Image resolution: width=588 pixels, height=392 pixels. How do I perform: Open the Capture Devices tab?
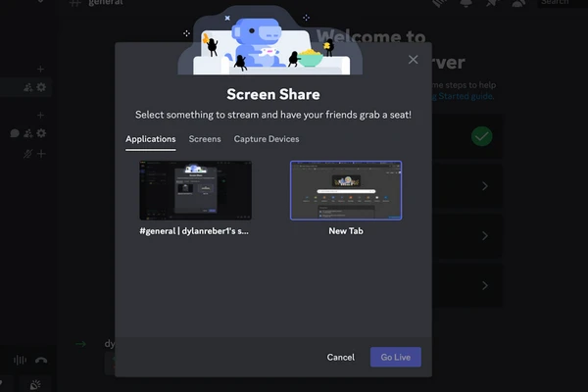click(267, 139)
